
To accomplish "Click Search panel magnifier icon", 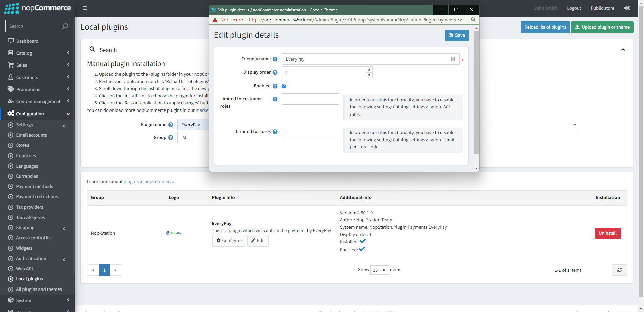I will [x=92, y=49].
